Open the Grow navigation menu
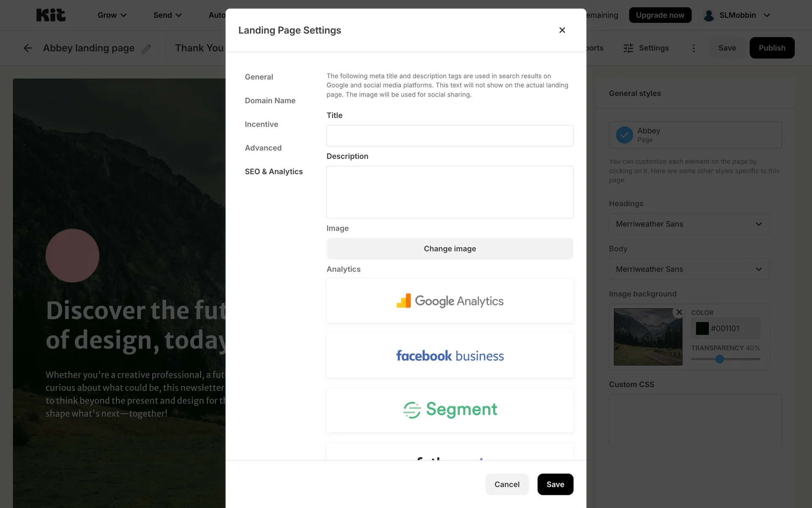 tap(112, 15)
